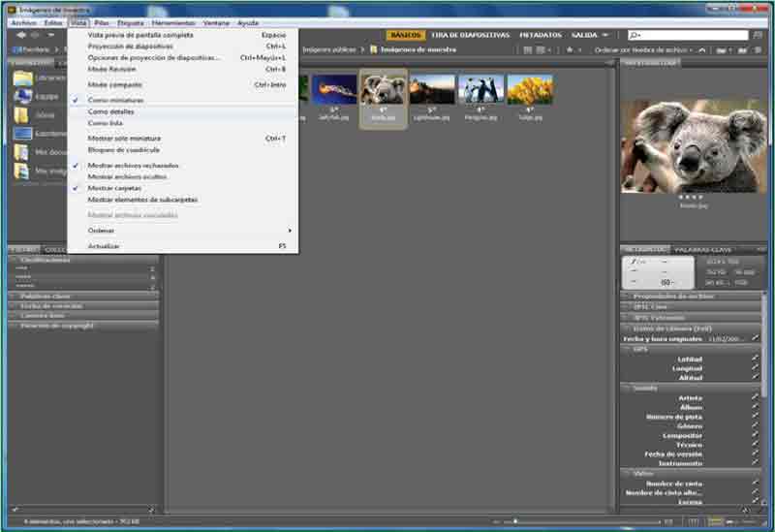Select the Metadatos workspace button
This screenshot has height=532, width=775.
click(540, 35)
